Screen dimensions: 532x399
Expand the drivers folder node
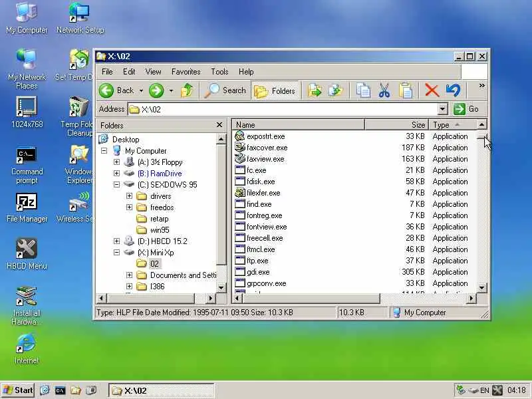click(129, 196)
